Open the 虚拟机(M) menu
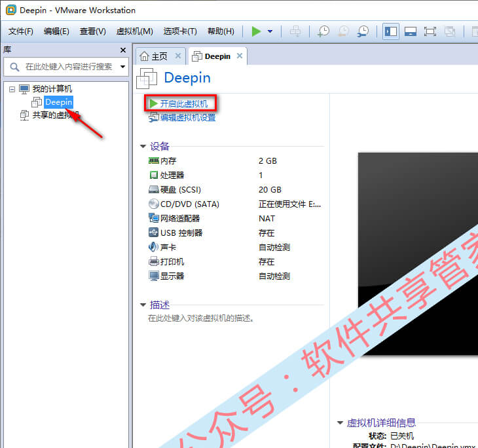Image resolution: width=478 pixels, height=448 pixels. coord(134,31)
